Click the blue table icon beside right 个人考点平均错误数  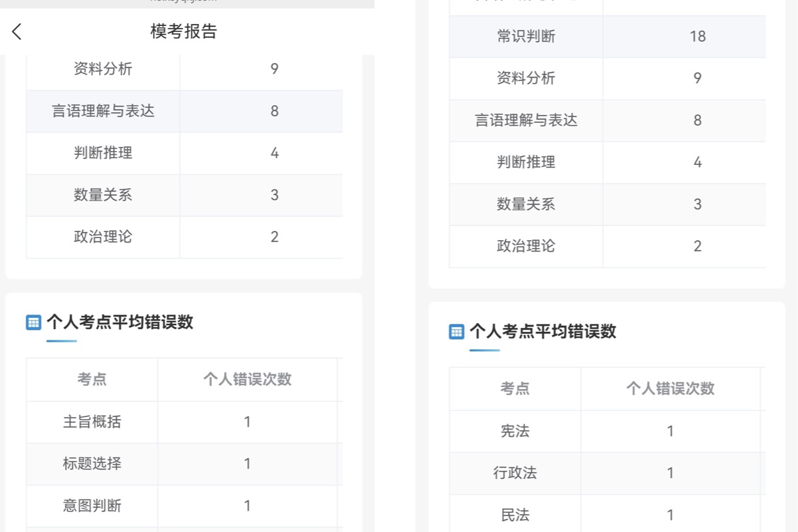[x=456, y=331]
